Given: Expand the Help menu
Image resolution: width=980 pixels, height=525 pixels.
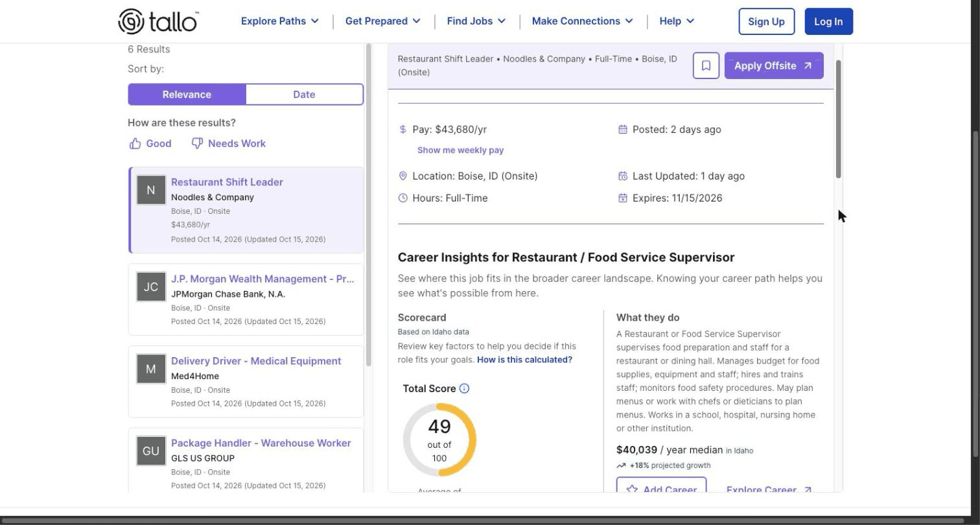Looking at the screenshot, I should tap(677, 21).
